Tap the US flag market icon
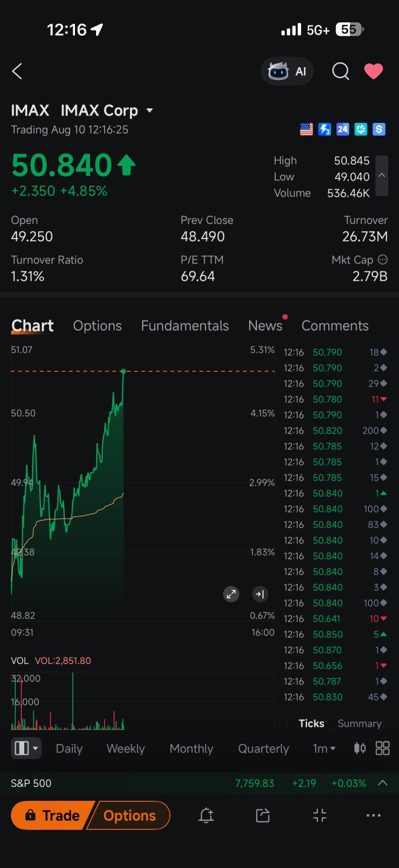The image size is (399, 868). tap(307, 129)
